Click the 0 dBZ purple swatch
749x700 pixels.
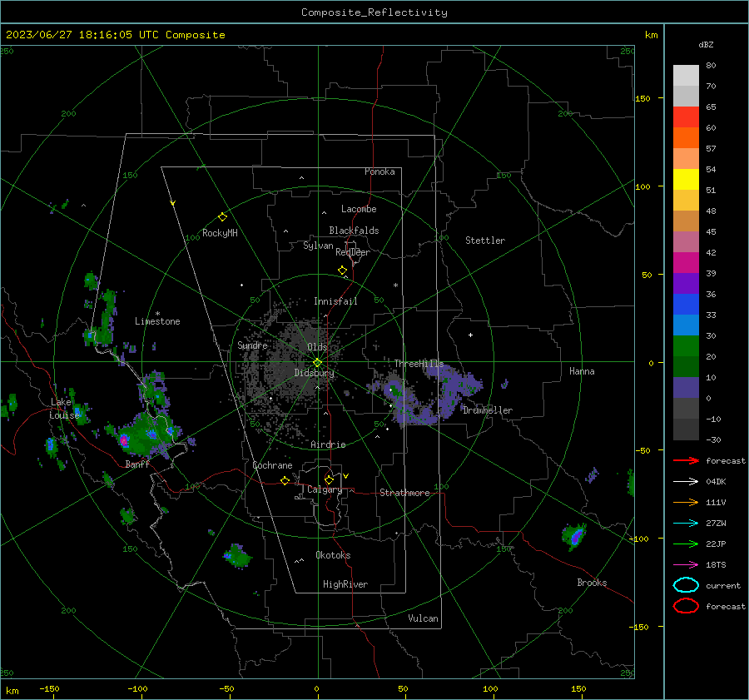pyautogui.click(x=686, y=387)
